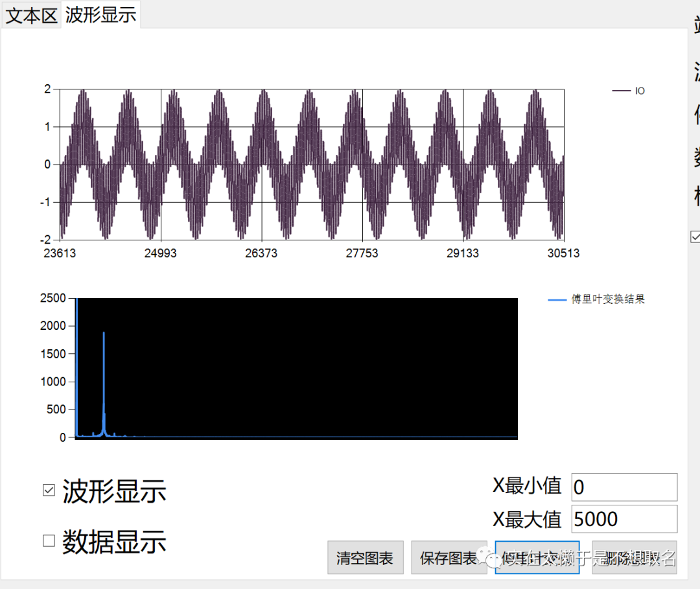Enable the 数据显示 checkbox

tap(49, 541)
